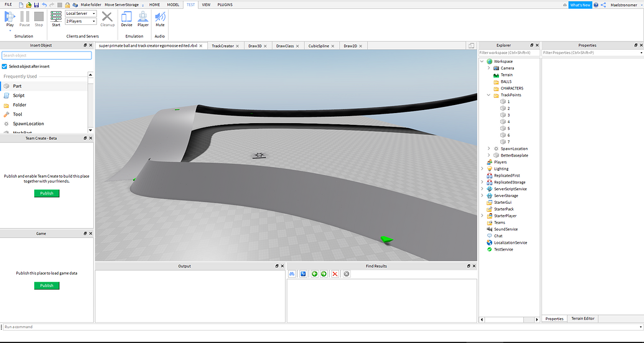Click the Search object input field
644x343 pixels.
(x=47, y=55)
